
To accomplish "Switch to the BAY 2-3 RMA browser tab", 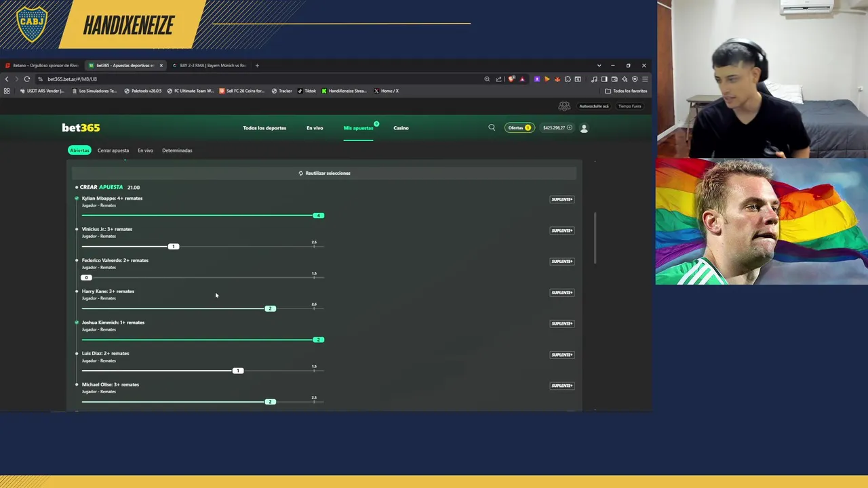I will pos(209,66).
